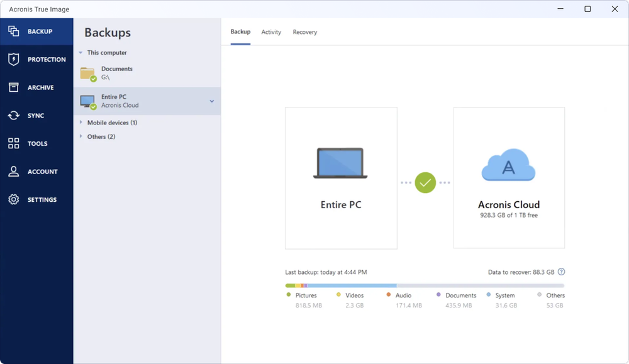The height and width of the screenshot is (364, 629).
Task: Collapse the This computer group
Action: (79, 52)
